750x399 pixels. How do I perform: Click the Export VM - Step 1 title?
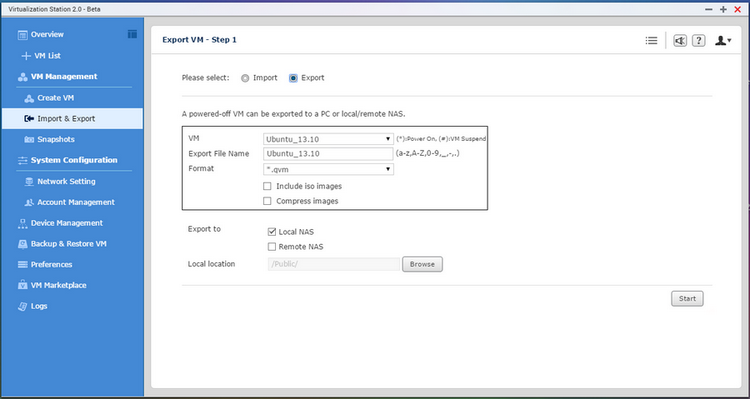(199, 40)
